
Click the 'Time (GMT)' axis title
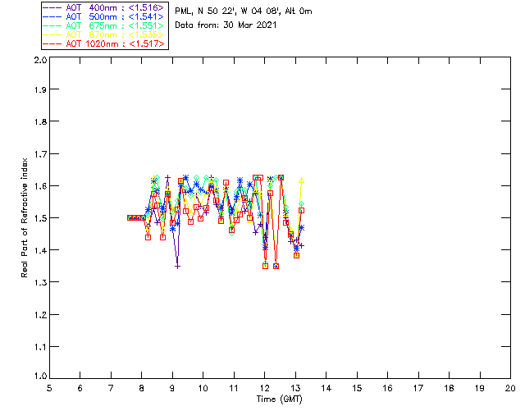pyautogui.click(x=279, y=399)
